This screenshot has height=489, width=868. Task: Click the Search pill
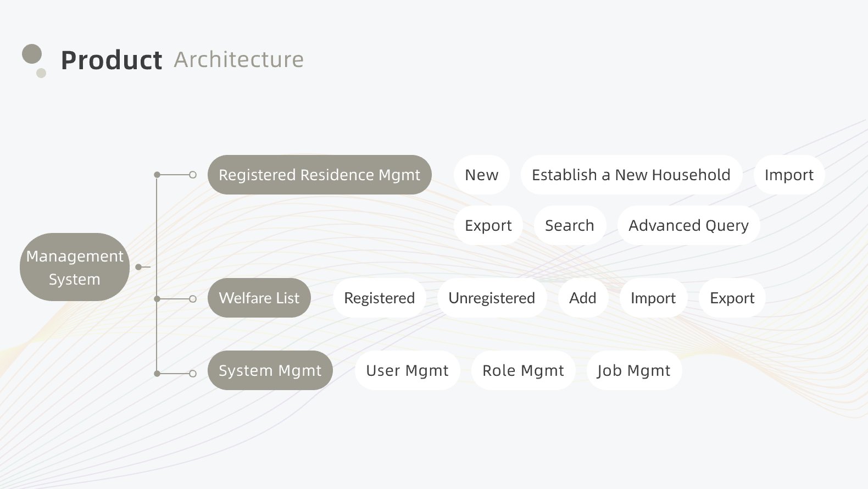pos(569,225)
